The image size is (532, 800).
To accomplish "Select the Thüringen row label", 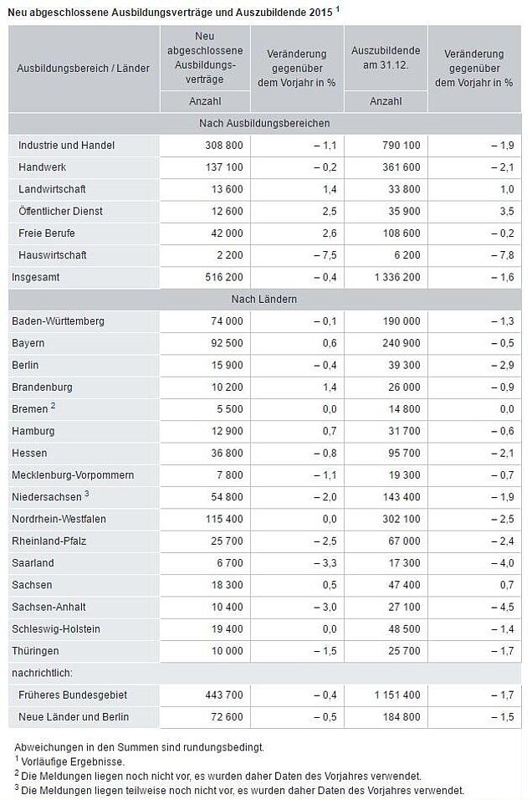I will click(35, 652).
